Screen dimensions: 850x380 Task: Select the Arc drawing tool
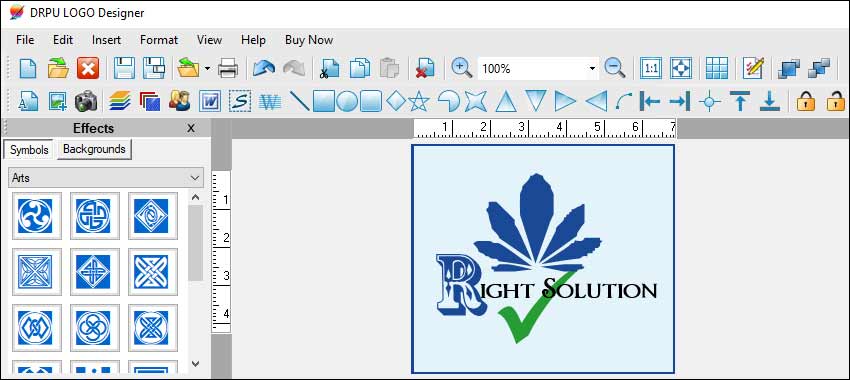(623, 101)
